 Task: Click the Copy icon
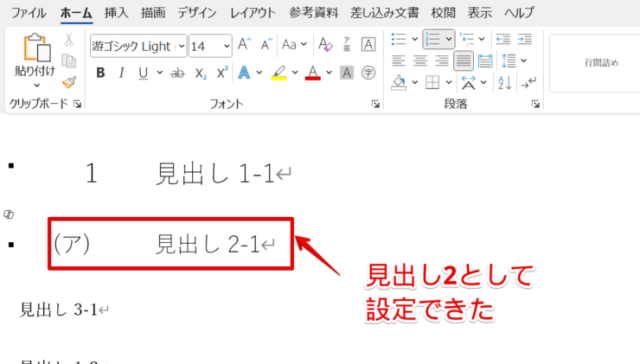point(68,61)
